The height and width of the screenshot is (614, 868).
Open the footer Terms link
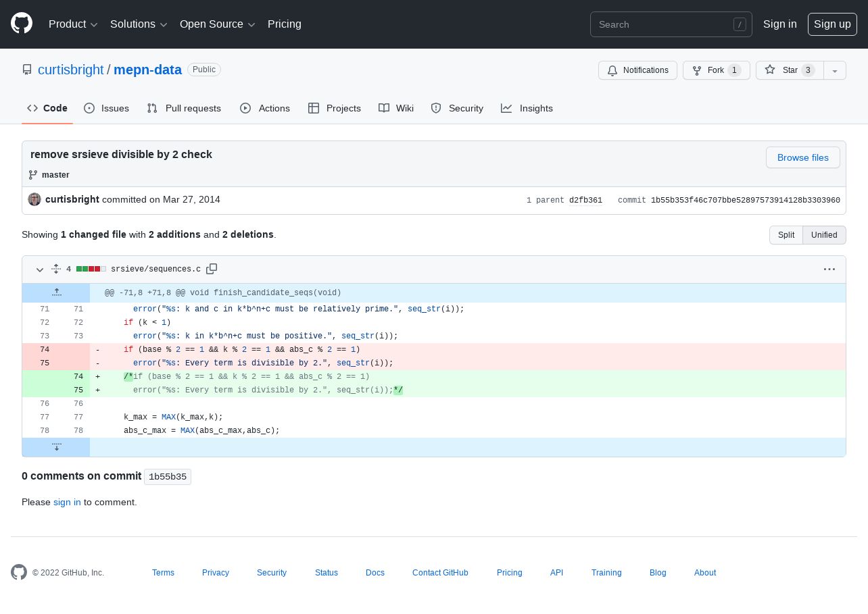tap(163, 573)
